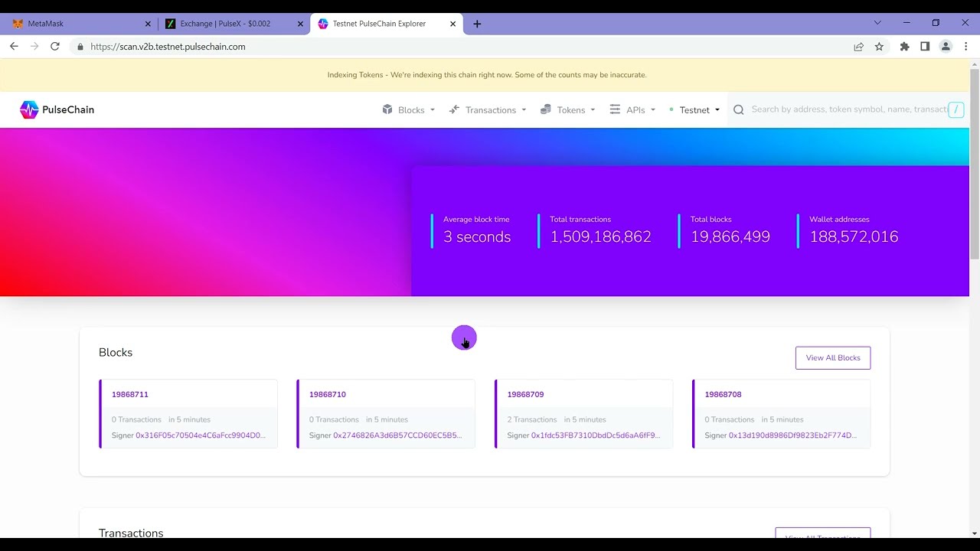Click the scrollbar down arrow

point(975,533)
